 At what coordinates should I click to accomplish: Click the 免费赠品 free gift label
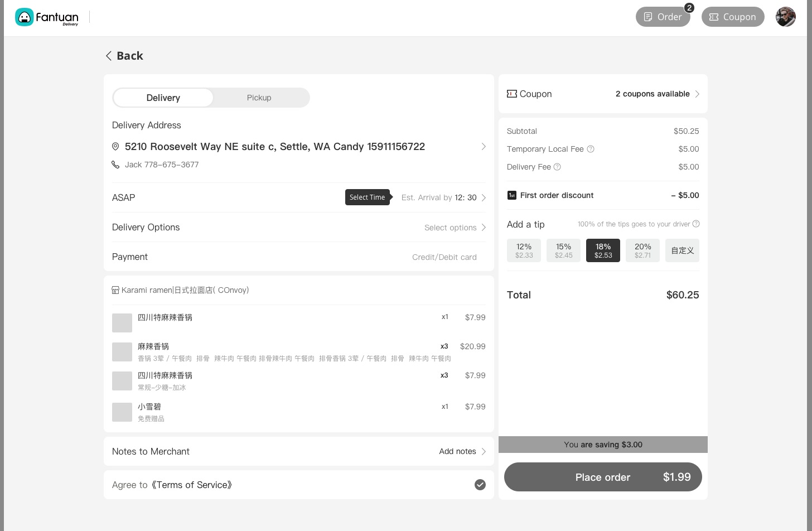(x=151, y=419)
